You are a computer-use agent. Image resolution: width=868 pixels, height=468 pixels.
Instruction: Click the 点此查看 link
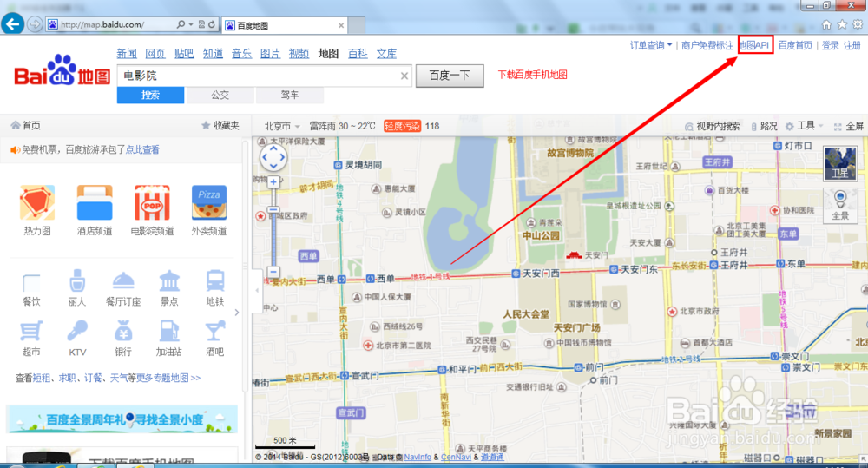(x=142, y=149)
